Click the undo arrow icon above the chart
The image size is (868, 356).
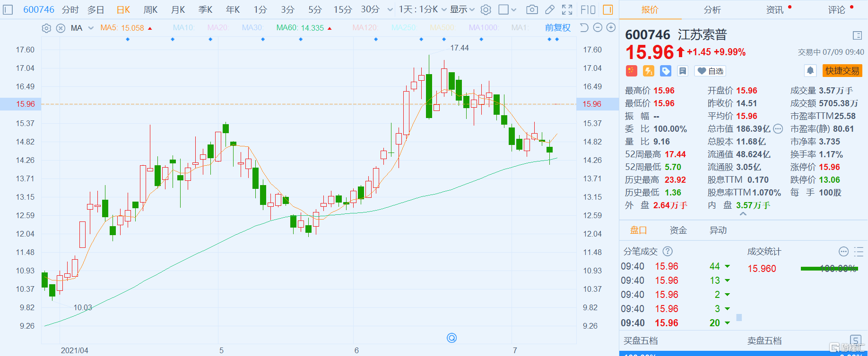point(584,27)
